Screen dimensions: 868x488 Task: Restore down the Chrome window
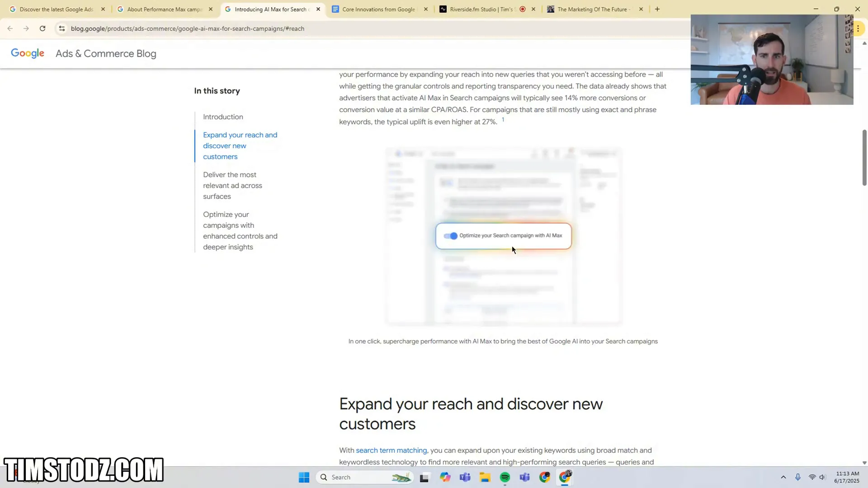[x=837, y=9]
